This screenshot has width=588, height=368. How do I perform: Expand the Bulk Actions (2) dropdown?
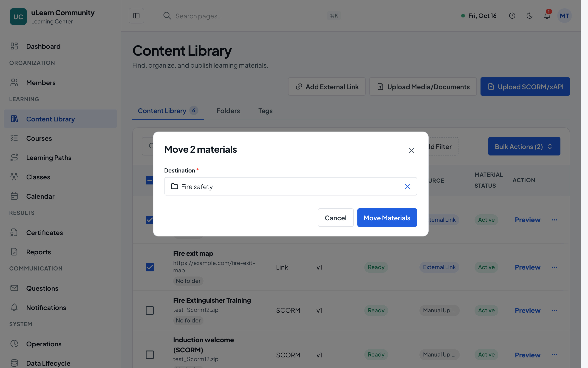524,146
